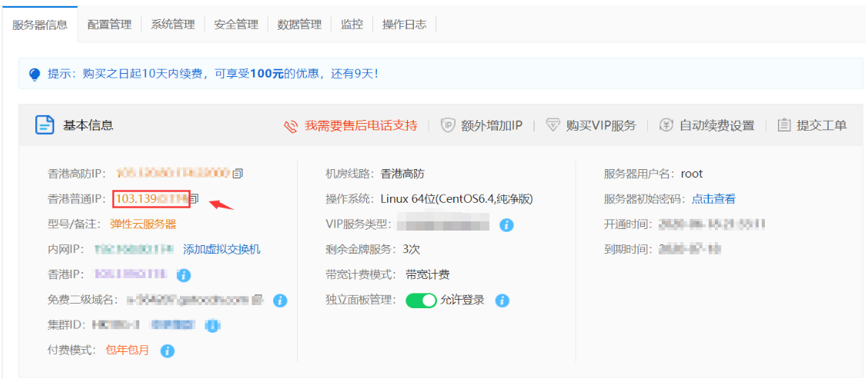Click 点击查看 to reveal initial password

(x=713, y=199)
